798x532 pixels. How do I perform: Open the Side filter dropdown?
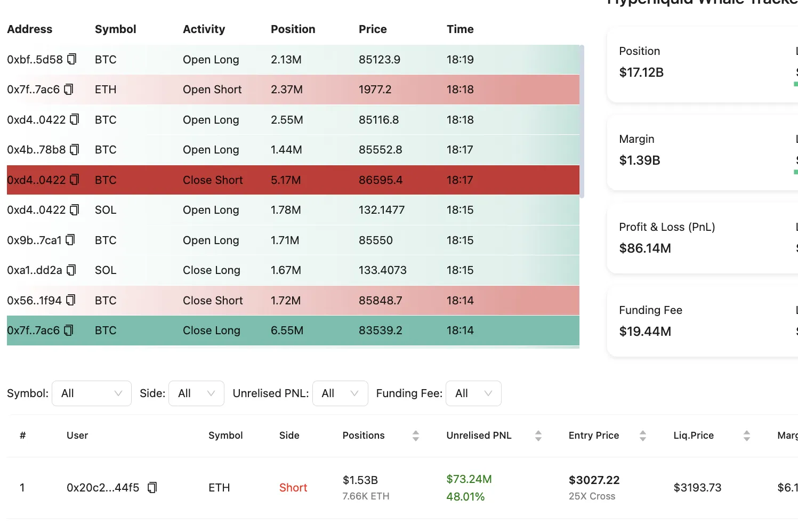point(196,393)
